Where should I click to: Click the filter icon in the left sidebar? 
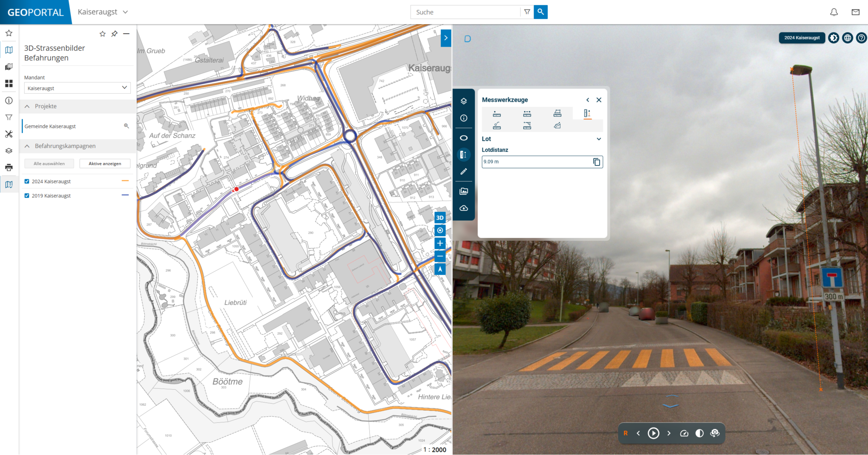pyautogui.click(x=9, y=117)
